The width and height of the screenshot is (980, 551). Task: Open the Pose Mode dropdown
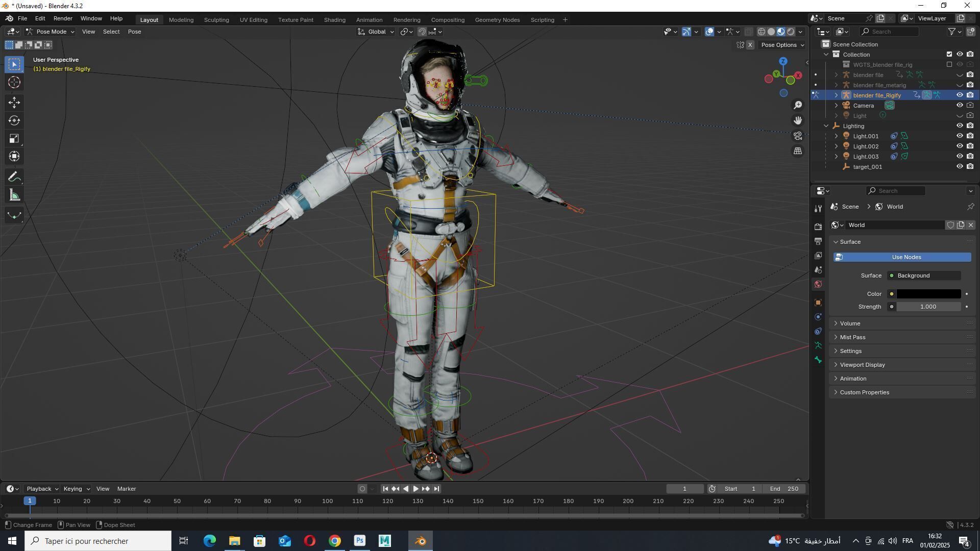coord(50,32)
